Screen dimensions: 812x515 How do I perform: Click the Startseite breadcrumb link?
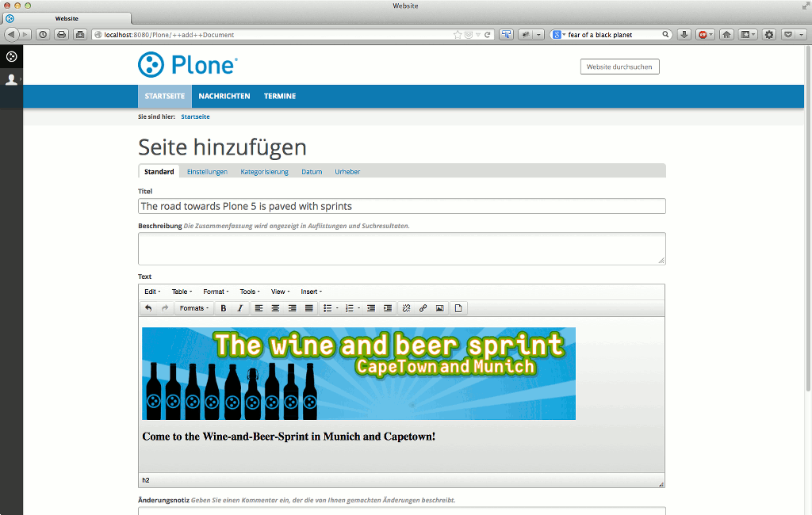pyautogui.click(x=195, y=117)
